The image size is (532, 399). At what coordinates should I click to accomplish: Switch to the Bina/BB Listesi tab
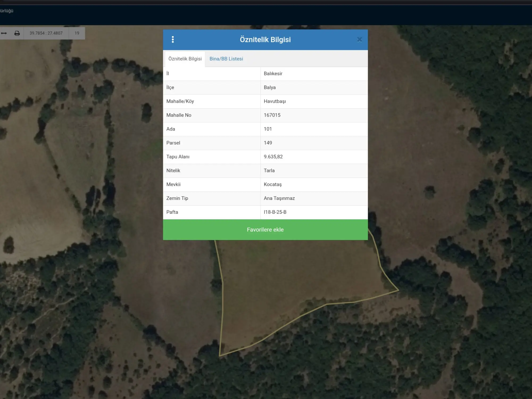pos(226,59)
